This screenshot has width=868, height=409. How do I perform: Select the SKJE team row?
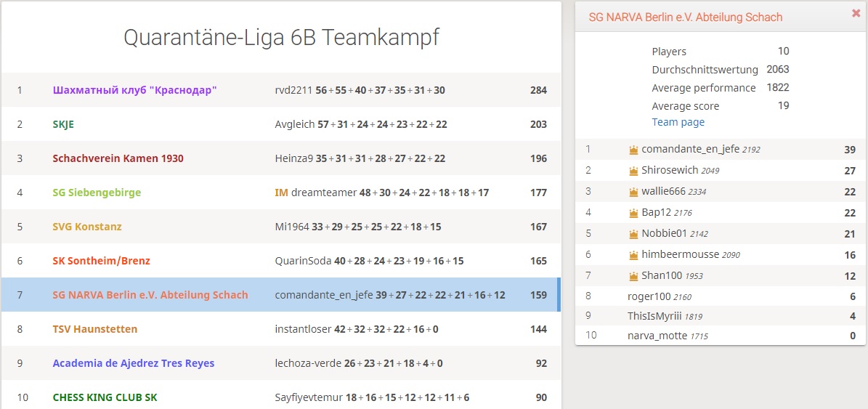(x=63, y=124)
